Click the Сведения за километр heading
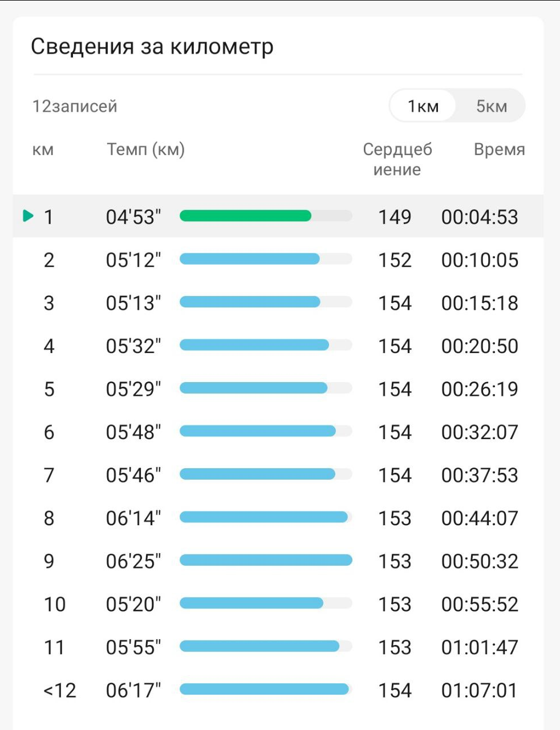 pyautogui.click(x=152, y=47)
